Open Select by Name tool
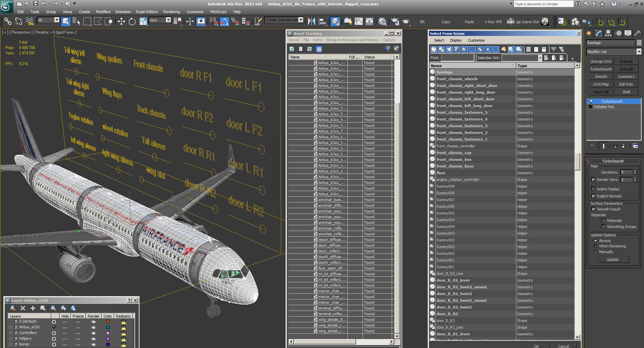This screenshot has height=348, width=644. pos(76,21)
